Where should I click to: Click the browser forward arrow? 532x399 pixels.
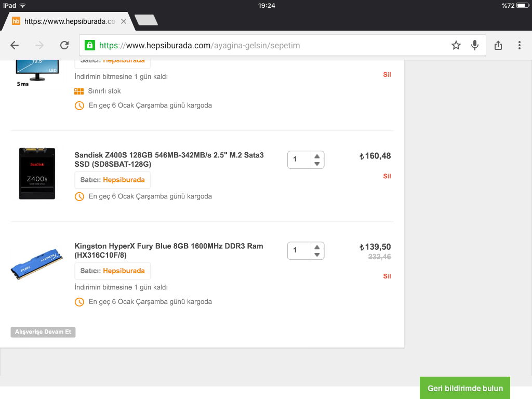click(x=39, y=45)
